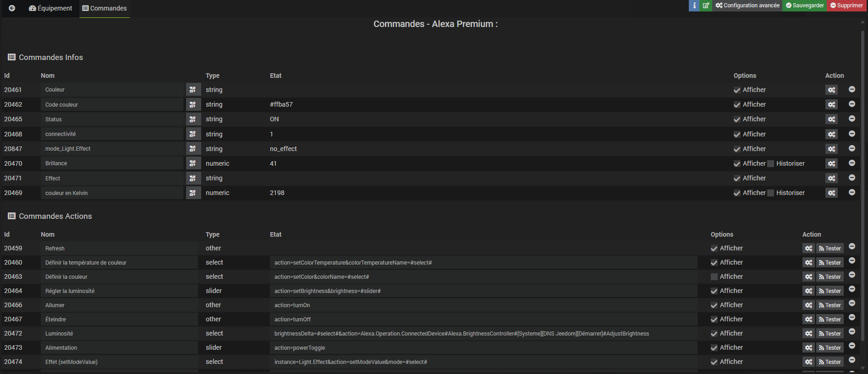This screenshot has width=868, height=374.
Task: Enable Historiser for Brillance
Action: [x=771, y=163]
